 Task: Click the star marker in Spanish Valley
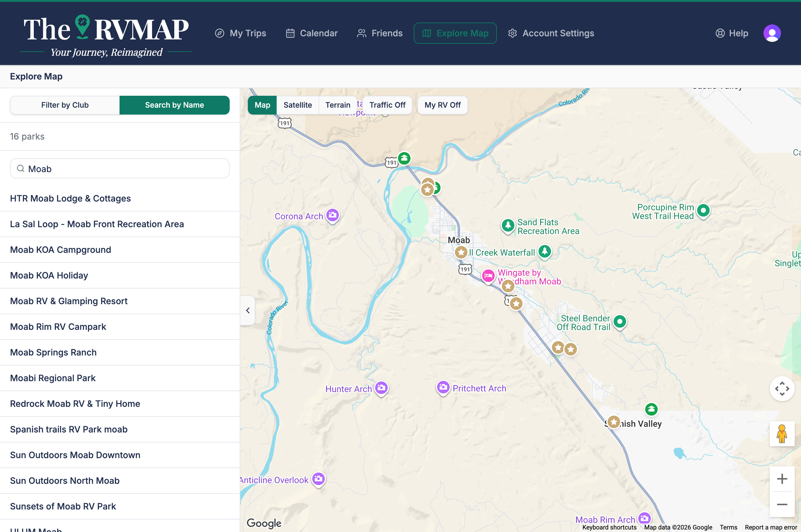coord(614,422)
